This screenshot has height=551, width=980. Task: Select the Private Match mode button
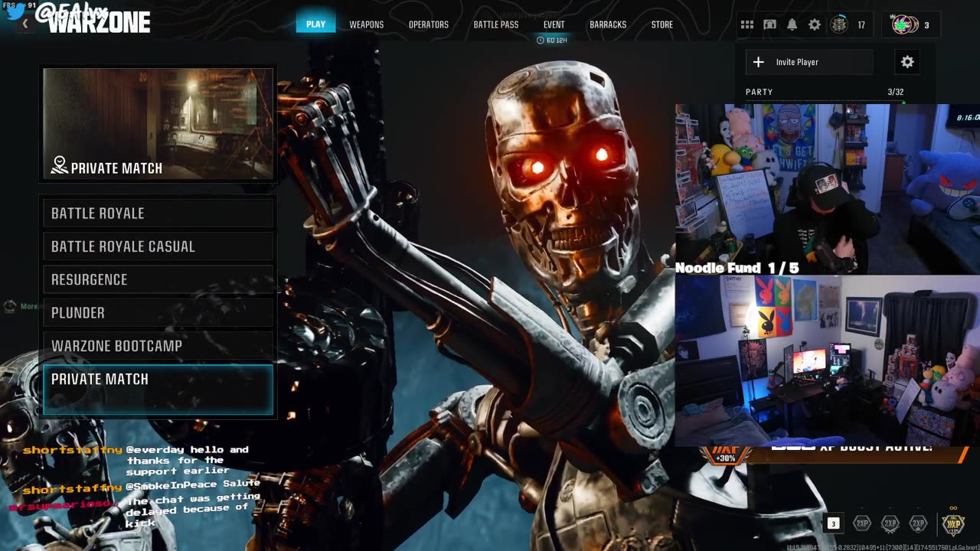coord(158,390)
